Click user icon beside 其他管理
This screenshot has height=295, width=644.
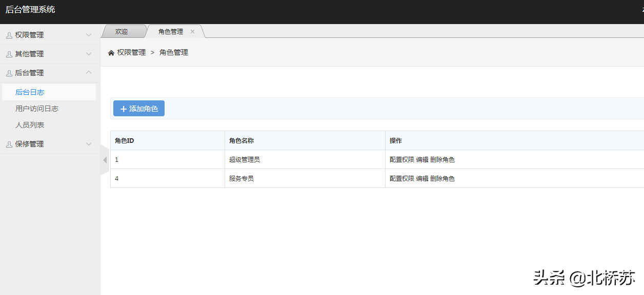tap(9, 54)
